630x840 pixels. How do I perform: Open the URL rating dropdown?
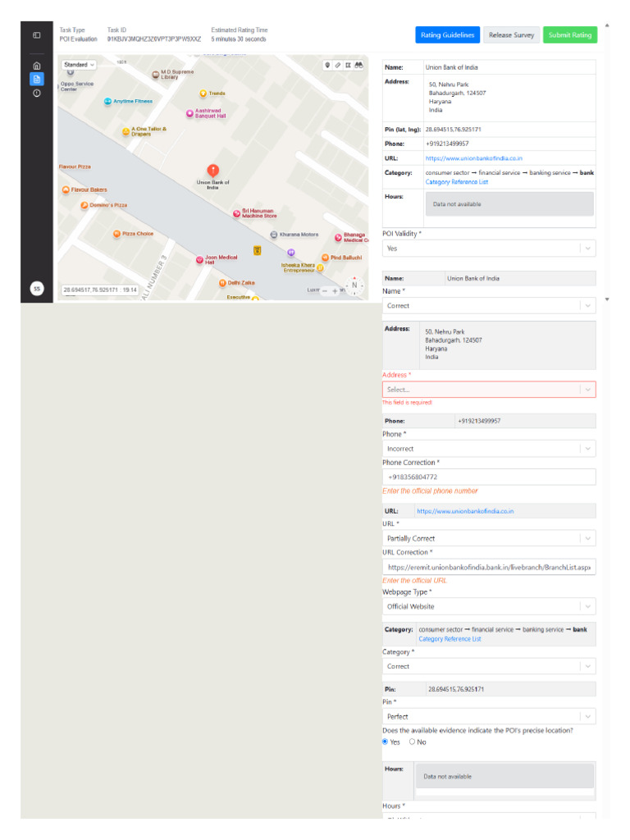489,538
